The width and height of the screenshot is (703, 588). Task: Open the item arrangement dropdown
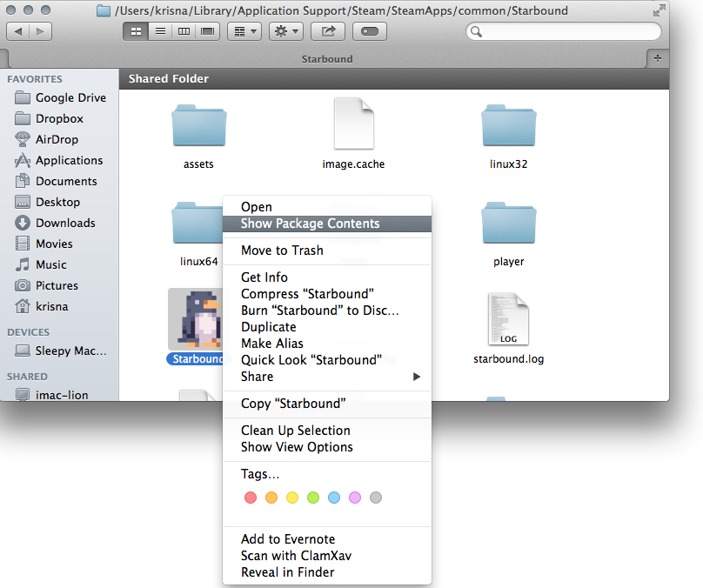(244, 31)
